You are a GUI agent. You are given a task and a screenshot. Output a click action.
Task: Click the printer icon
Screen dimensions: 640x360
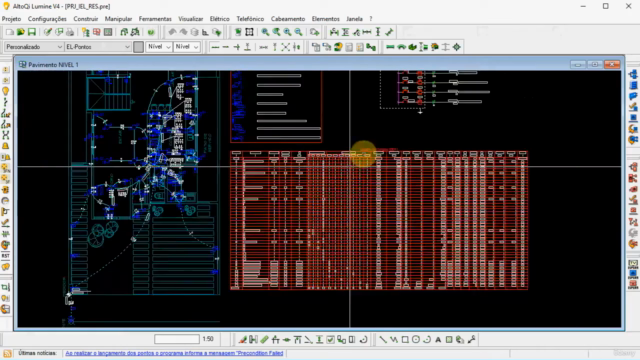pos(70,32)
